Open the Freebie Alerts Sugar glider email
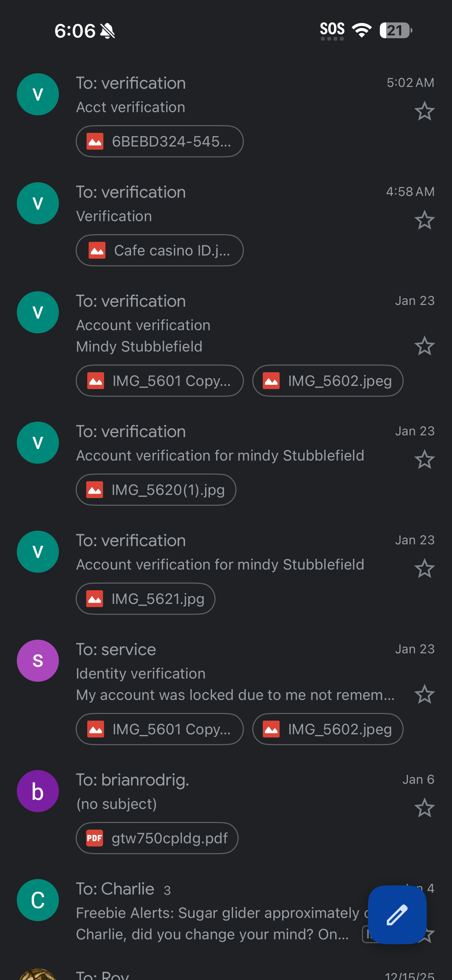Image resolution: width=452 pixels, height=980 pixels. click(217, 913)
